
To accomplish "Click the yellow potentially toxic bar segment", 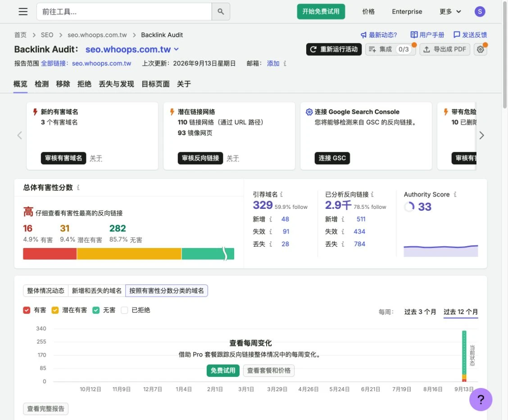I will tap(129, 254).
